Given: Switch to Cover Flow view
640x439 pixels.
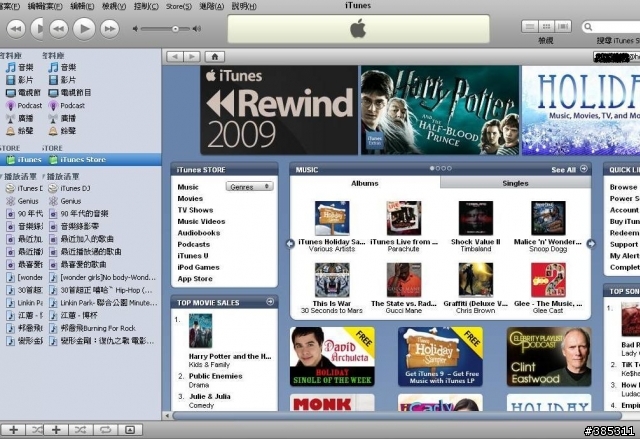Looking at the screenshot, I should pos(563,27).
